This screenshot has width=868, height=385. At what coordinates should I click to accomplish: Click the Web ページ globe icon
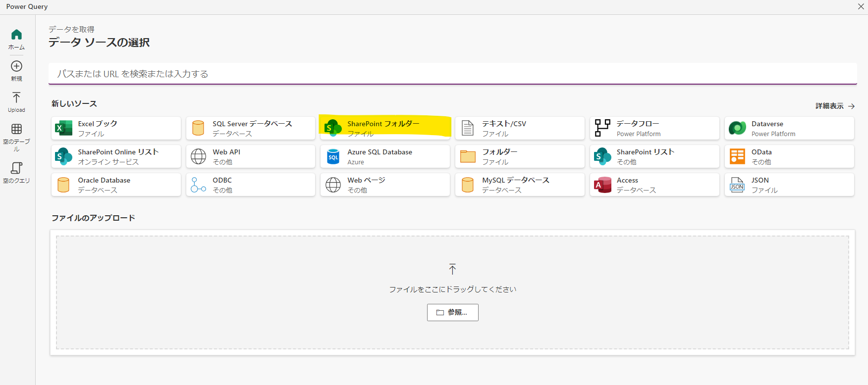tap(333, 185)
